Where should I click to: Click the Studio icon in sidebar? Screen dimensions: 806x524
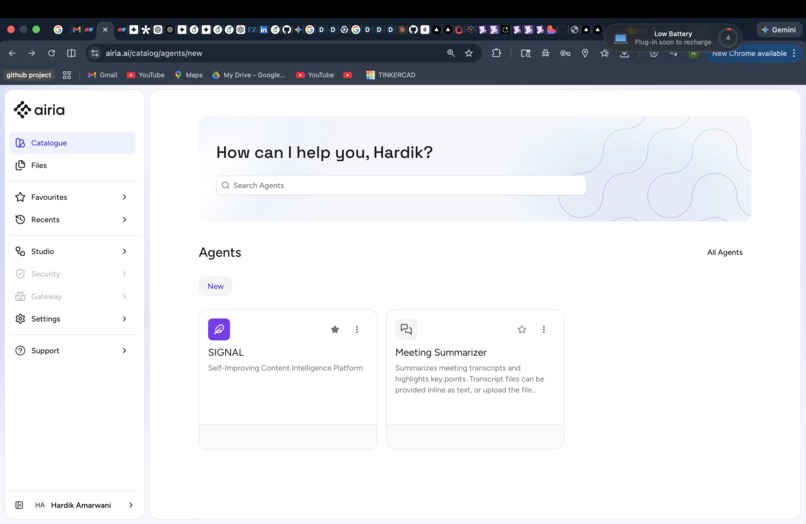[x=20, y=251]
